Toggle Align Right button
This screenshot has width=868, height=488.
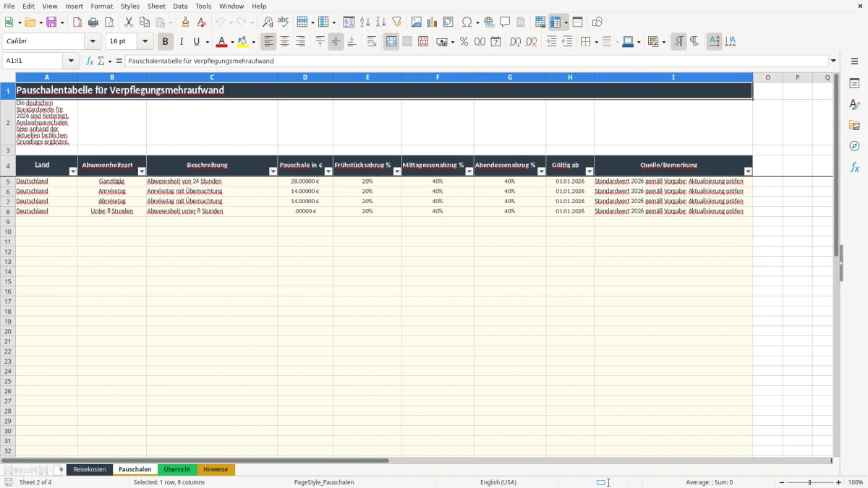click(300, 42)
